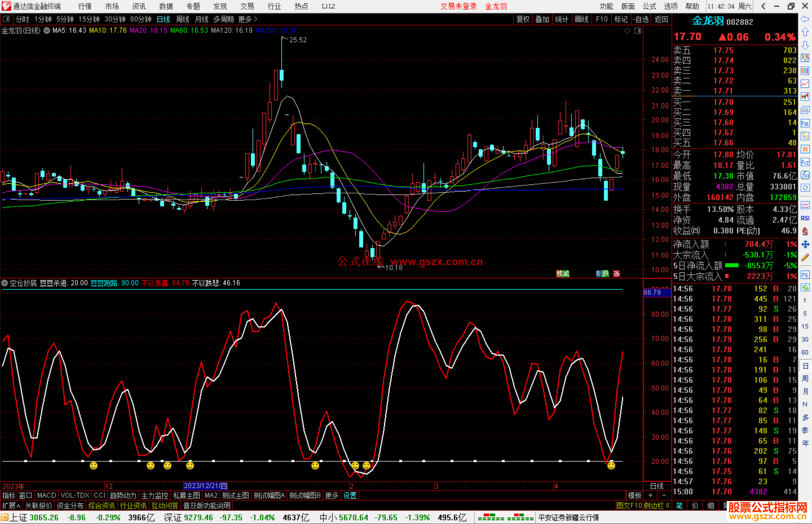Collapse the sidebar with 侧边栏 button

657,506
